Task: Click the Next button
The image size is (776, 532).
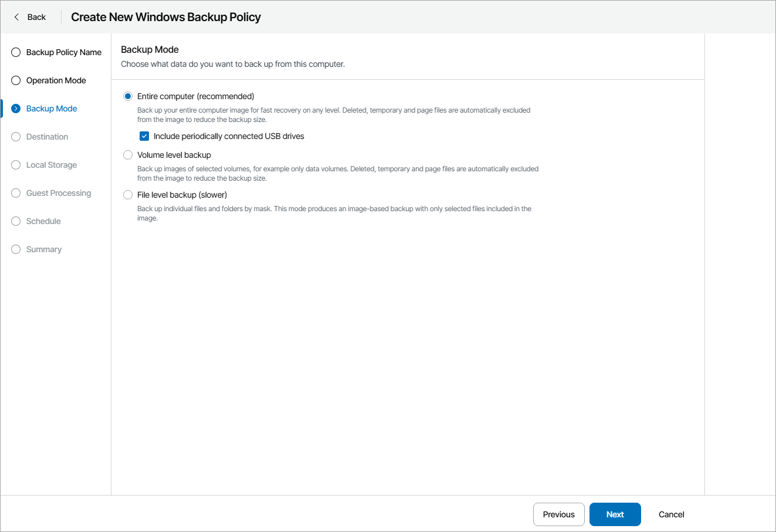Action: pos(615,514)
